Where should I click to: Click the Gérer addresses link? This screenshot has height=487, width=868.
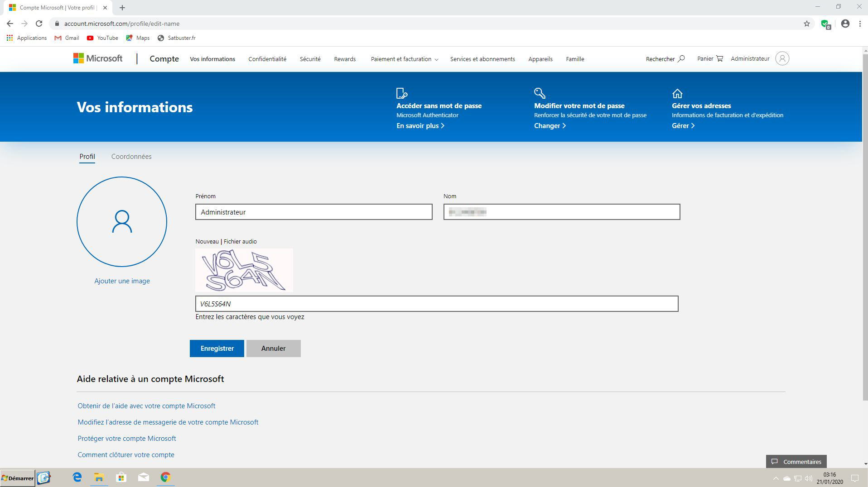683,126
